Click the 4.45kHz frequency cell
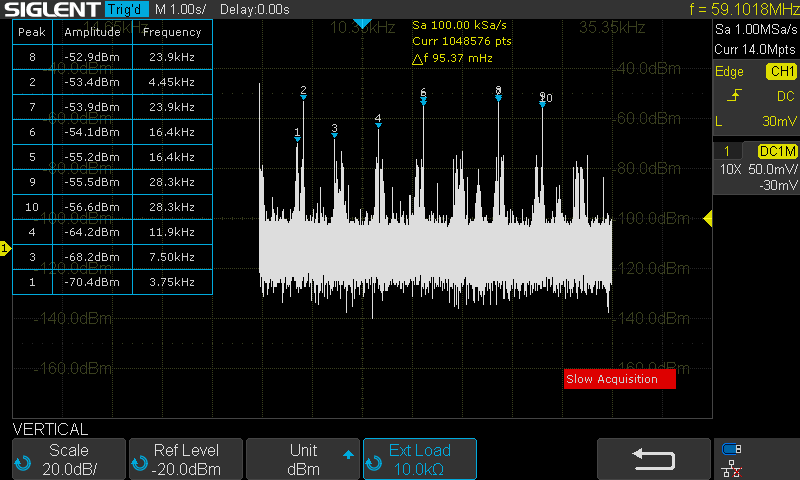Screen dimensions: 800x480 point(172,82)
